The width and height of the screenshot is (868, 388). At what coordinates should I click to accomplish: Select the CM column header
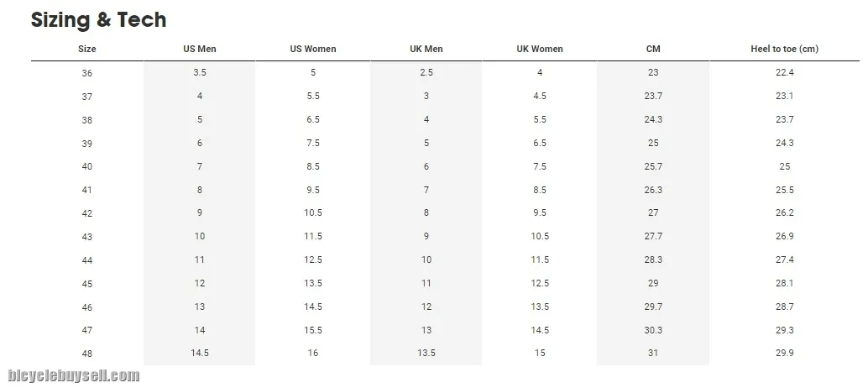(x=653, y=49)
